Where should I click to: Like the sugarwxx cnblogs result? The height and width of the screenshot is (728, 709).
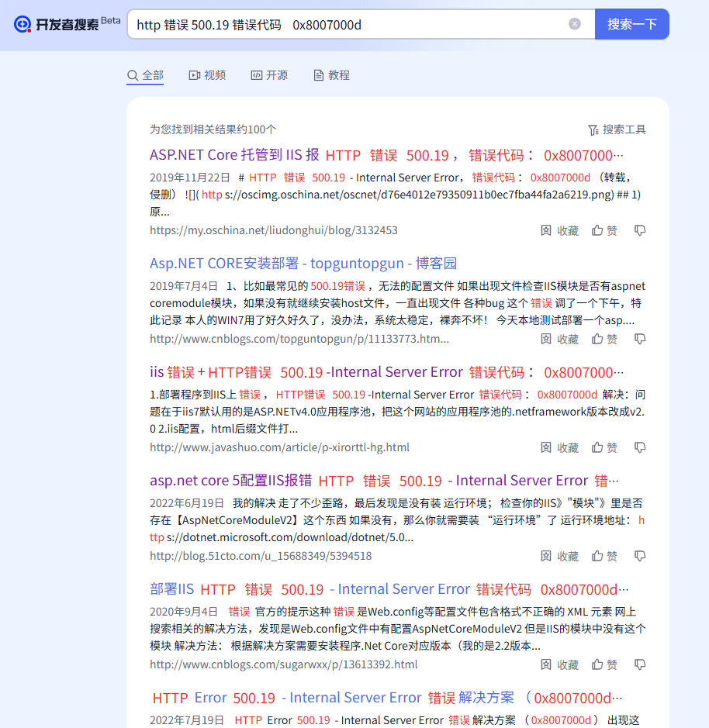point(604,665)
